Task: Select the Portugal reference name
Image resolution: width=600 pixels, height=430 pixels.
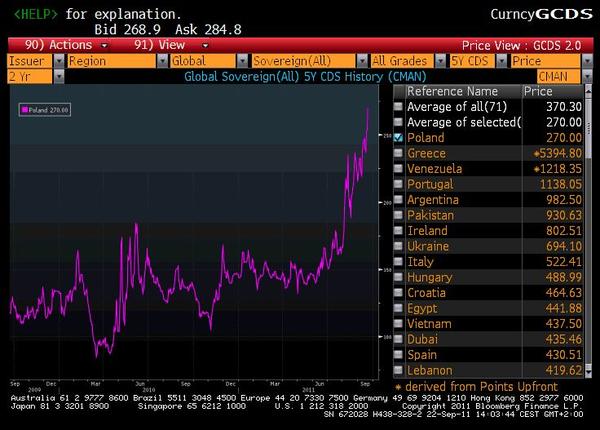Action: click(430, 184)
